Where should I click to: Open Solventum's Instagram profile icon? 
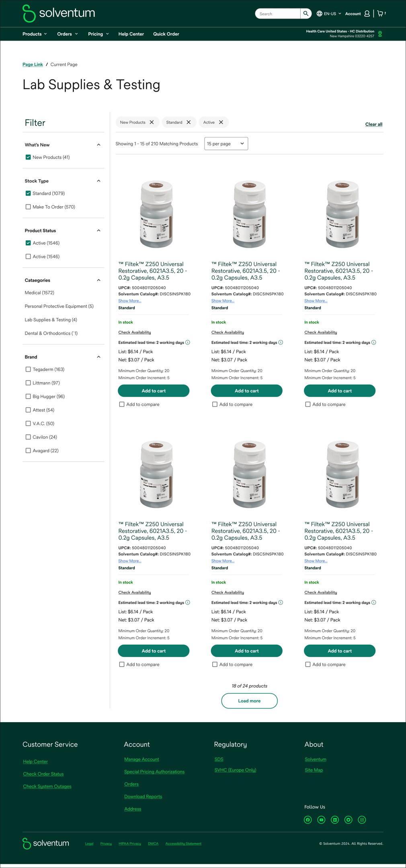pos(362,820)
